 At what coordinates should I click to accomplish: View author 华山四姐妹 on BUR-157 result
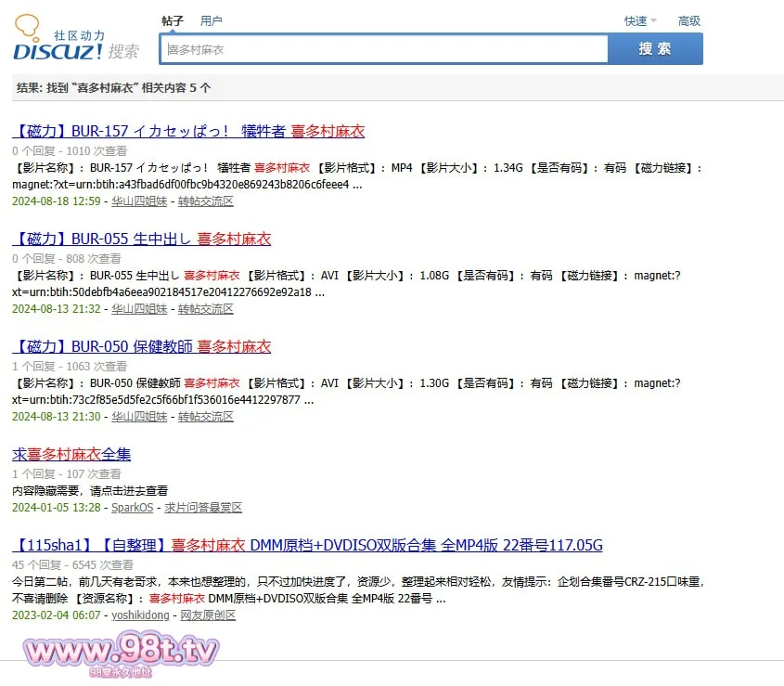click(139, 201)
